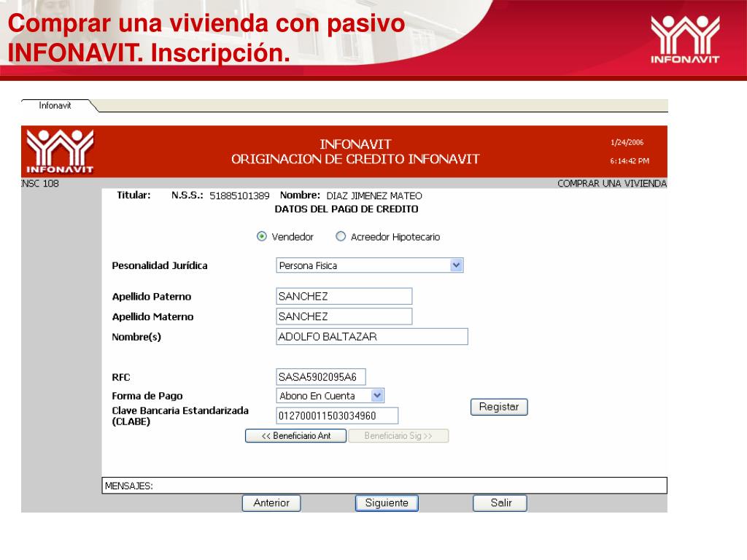Click the CLABE number input field
The width and height of the screenshot is (747, 560).
click(x=337, y=416)
